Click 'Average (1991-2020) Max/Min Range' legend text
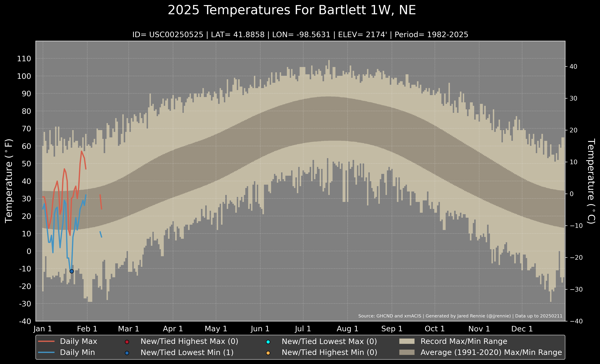 tap(491, 352)
